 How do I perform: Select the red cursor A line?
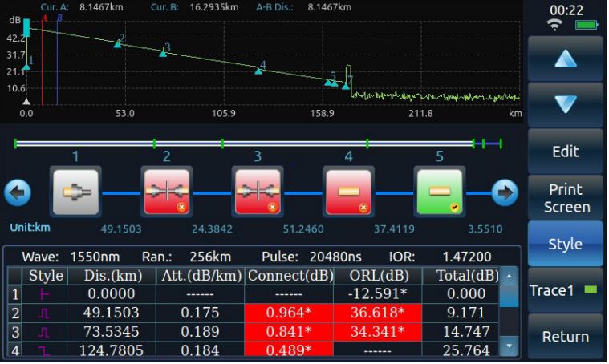coord(43,62)
